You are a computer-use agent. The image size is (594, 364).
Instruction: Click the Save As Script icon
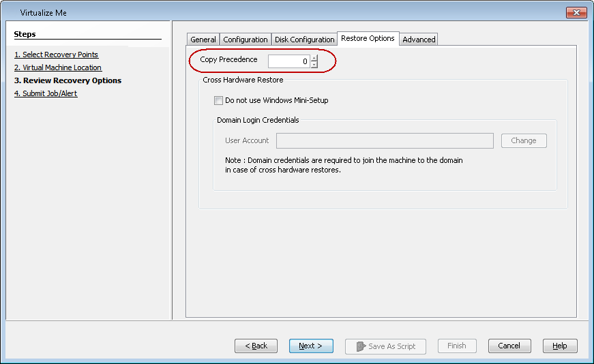pos(361,346)
